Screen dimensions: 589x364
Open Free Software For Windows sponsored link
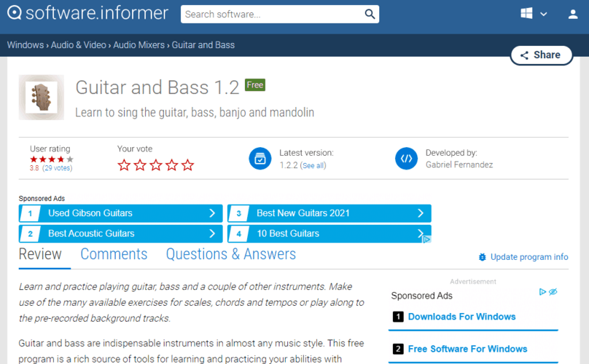pyautogui.click(x=468, y=349)
